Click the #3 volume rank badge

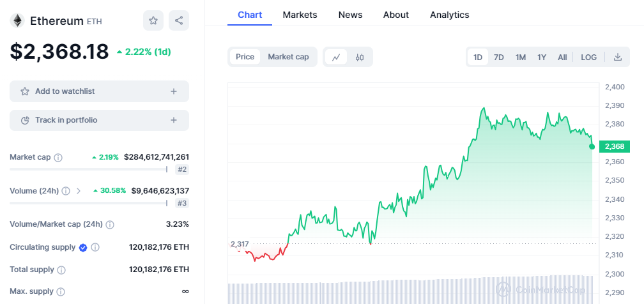[x=182, y=203]
